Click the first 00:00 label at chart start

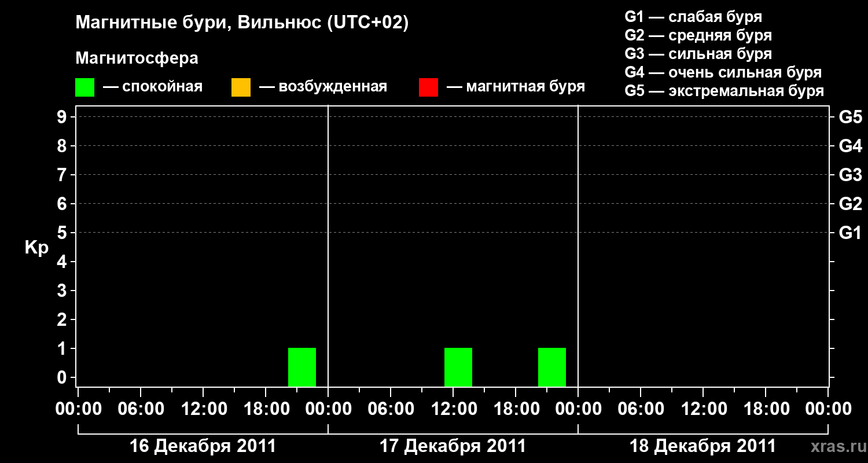pos(79,409)
